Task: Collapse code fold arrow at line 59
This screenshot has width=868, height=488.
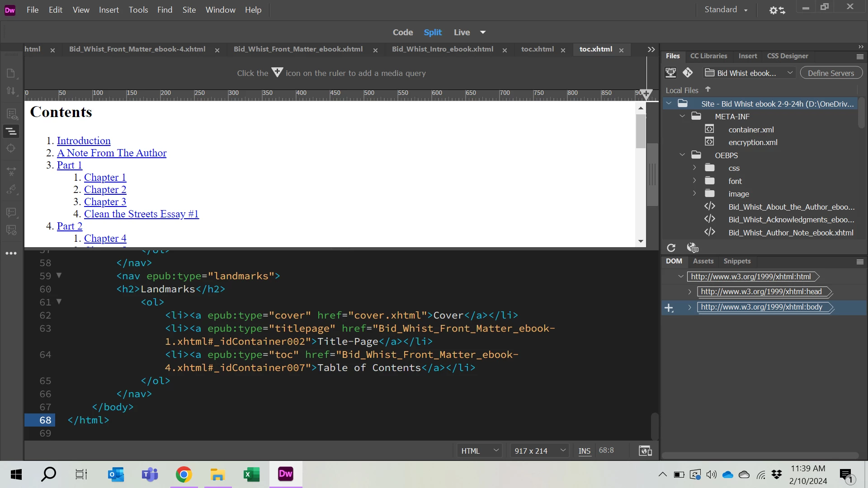Action: click(59, 275)
